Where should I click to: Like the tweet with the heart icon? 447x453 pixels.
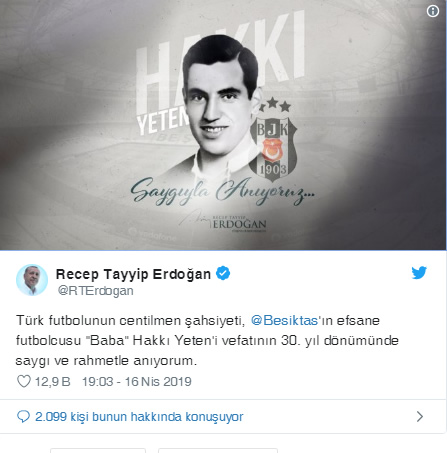(24, 381)
